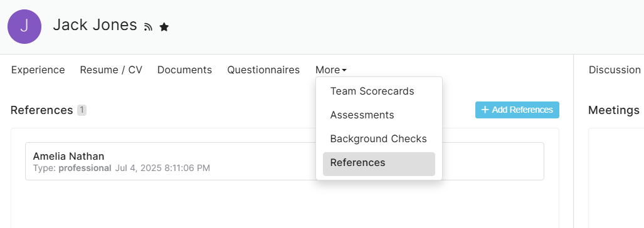Screen dimensions: 644x228
Task: Click the RSS feed icon beside Jack Jones
Action: click(x=148, y=27)
